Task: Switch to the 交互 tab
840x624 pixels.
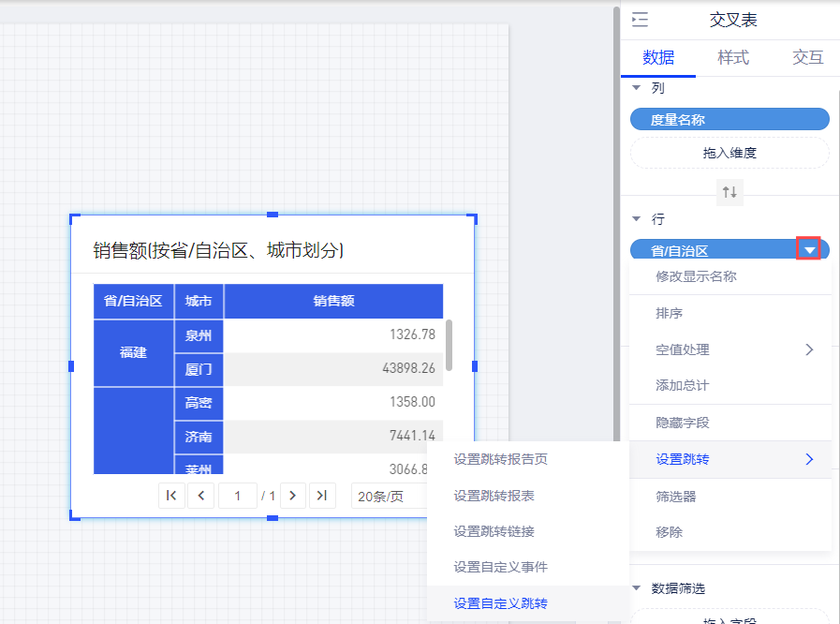Action: point(807,57)
